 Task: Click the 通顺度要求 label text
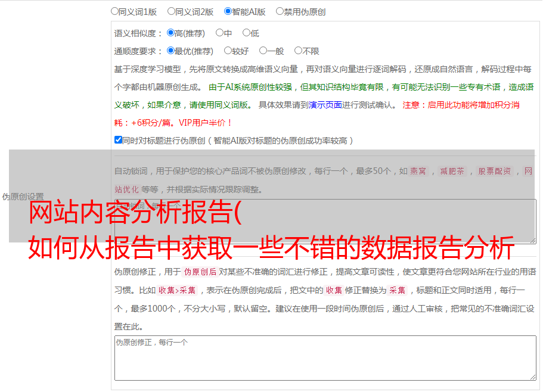tap(138, 52)
